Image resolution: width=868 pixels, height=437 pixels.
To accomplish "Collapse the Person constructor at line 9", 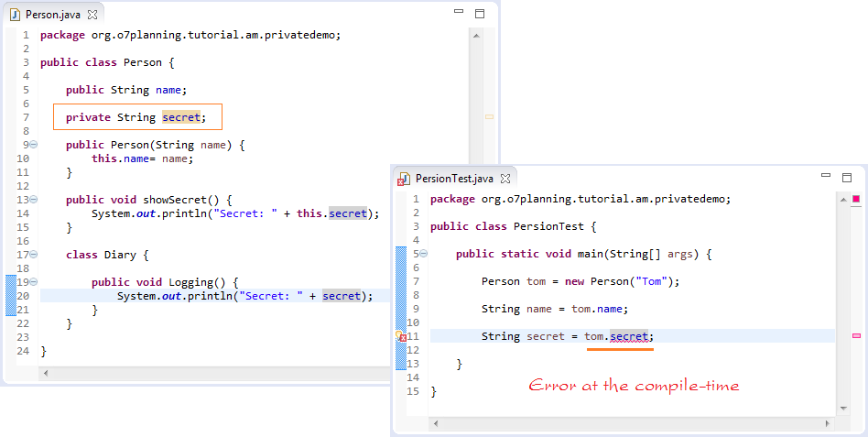I will click(x=33, y=145).
